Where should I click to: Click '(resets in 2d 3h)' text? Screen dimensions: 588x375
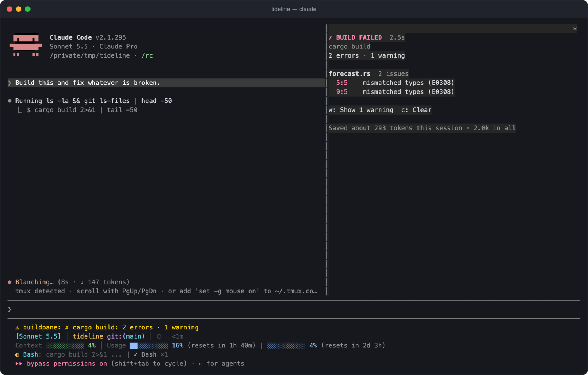click(x=353, y=346)
